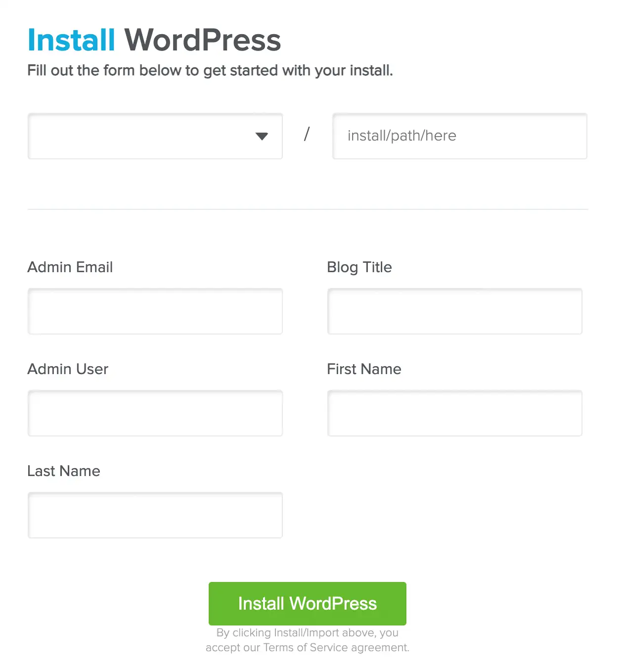Select the Blog Title input box

455,311
